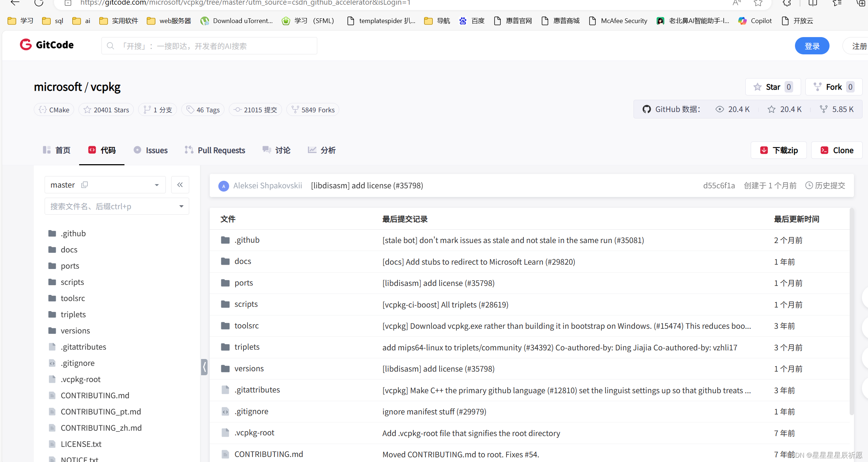
Task: Open the 46 Tags list
Action: click(x=203, y=110)
